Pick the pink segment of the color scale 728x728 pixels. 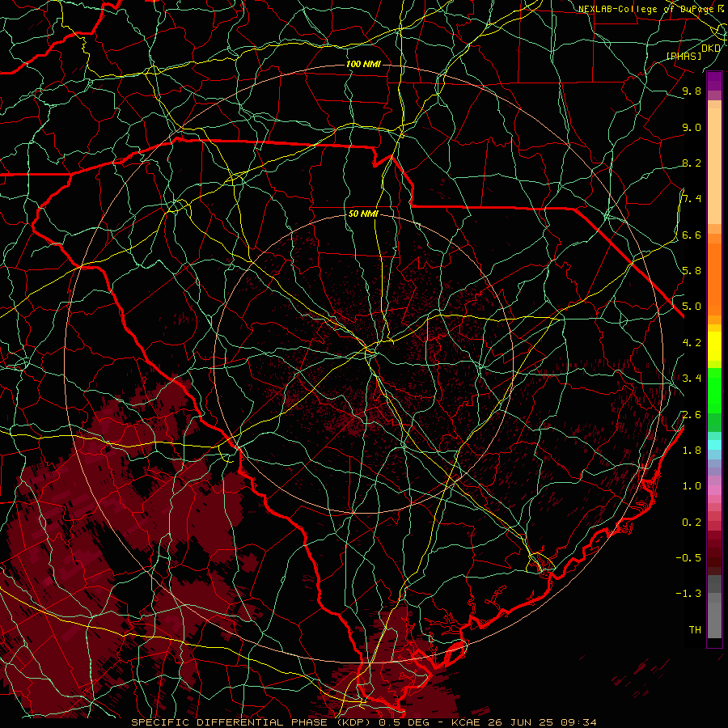coord(714,490)
